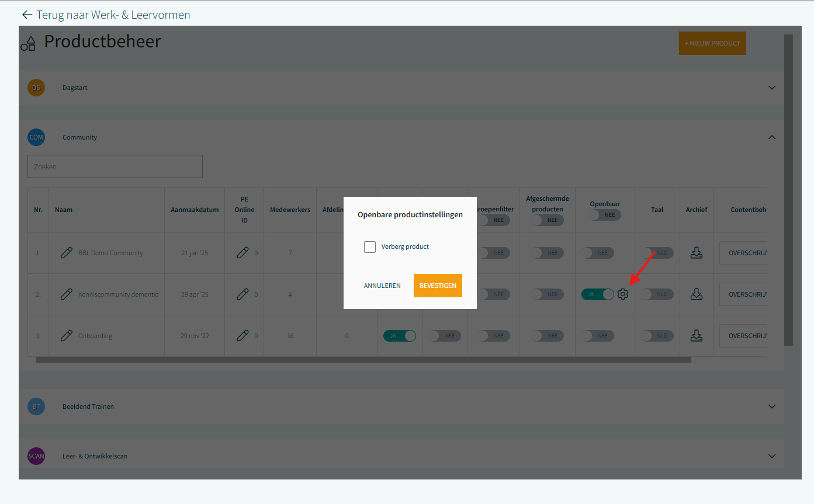Expand Leer- & Ontwikkelscan section
Image resolution: width=814 pixels, height=504 pixels.
pos(771,456)
